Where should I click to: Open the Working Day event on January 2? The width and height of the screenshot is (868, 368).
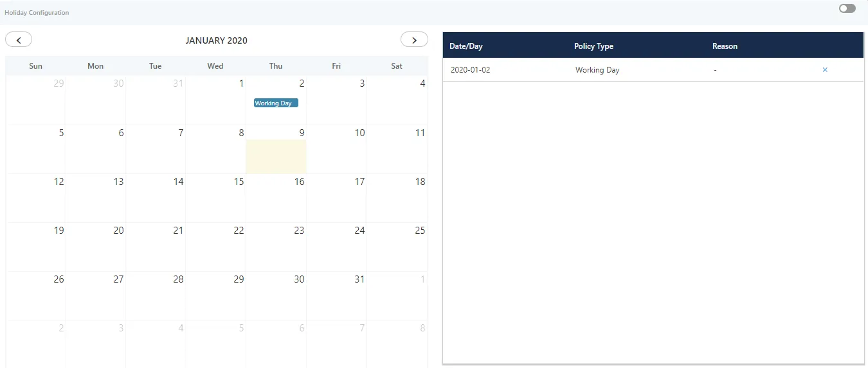coord(276,103)
